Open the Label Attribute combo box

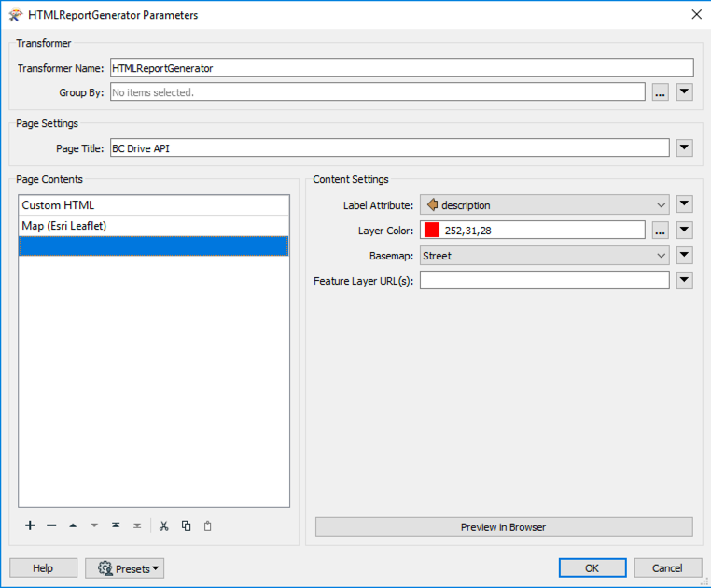(x=544, y=205)
